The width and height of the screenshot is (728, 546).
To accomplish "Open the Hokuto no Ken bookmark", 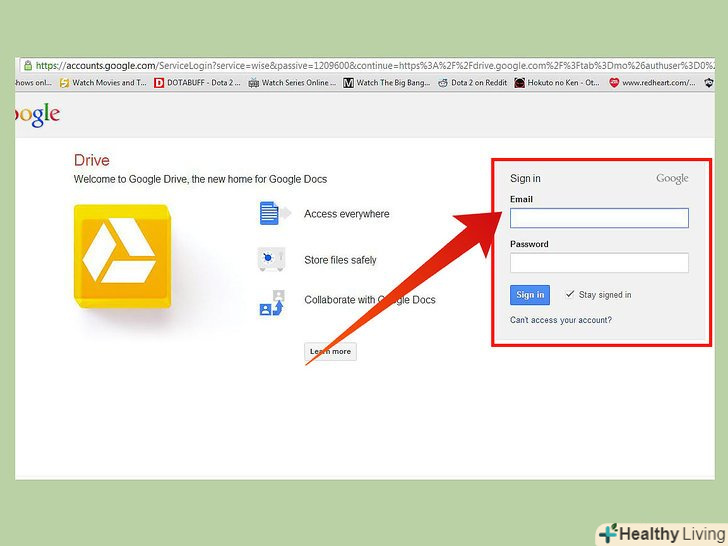I will coord(557,83).
